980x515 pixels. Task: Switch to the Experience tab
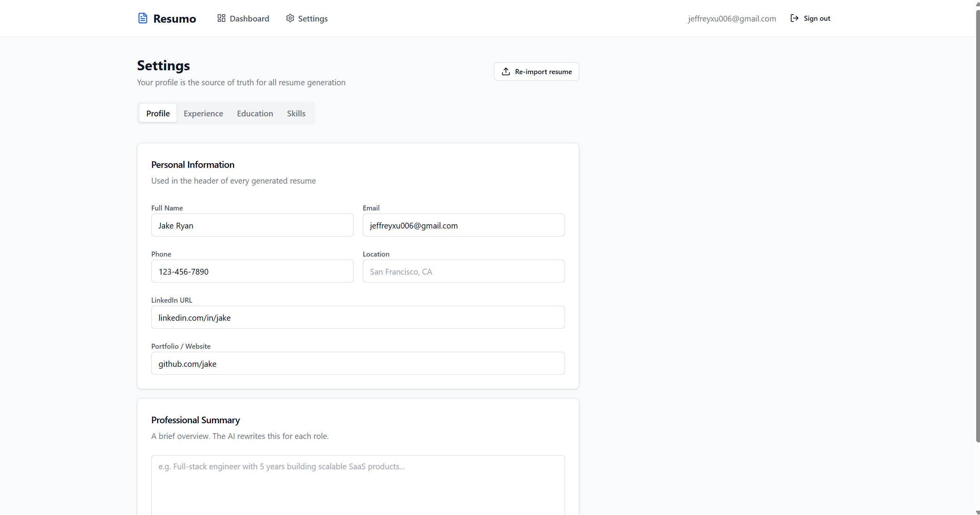(203, 113)
